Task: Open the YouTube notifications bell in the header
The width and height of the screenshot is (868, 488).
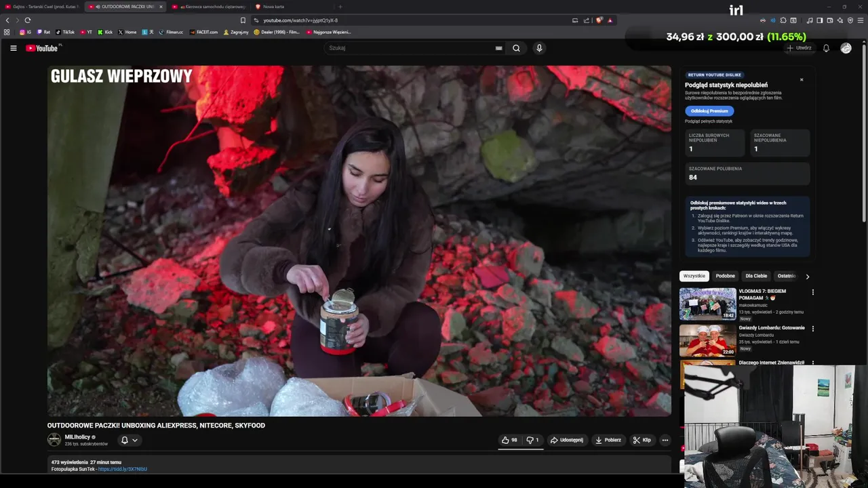Action: [x=826, y=48]
